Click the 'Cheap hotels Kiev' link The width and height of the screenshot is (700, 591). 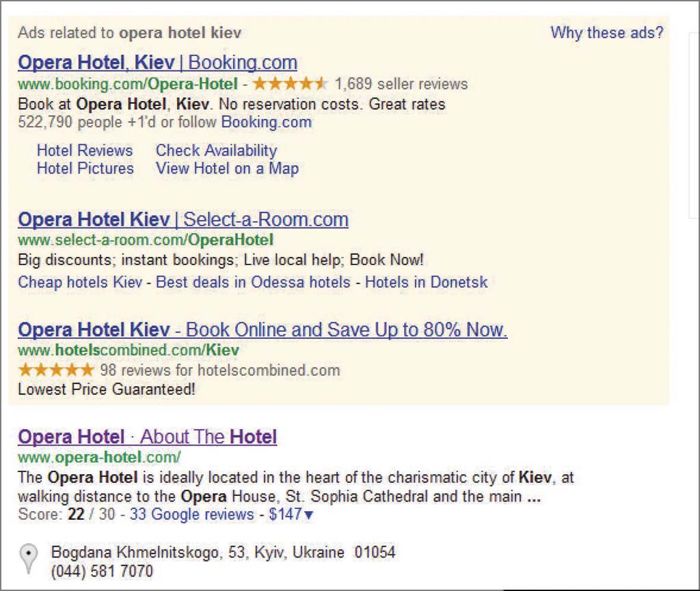point(80,282)
